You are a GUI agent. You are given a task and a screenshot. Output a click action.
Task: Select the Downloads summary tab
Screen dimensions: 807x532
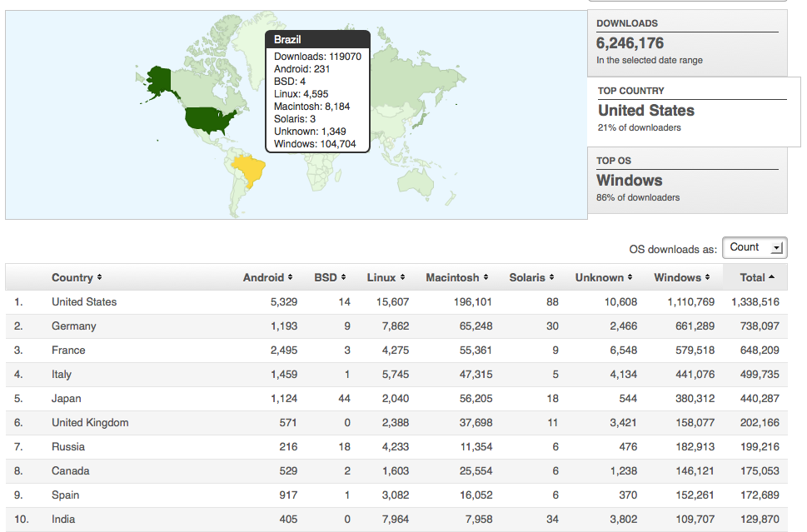tap(687, 43)
